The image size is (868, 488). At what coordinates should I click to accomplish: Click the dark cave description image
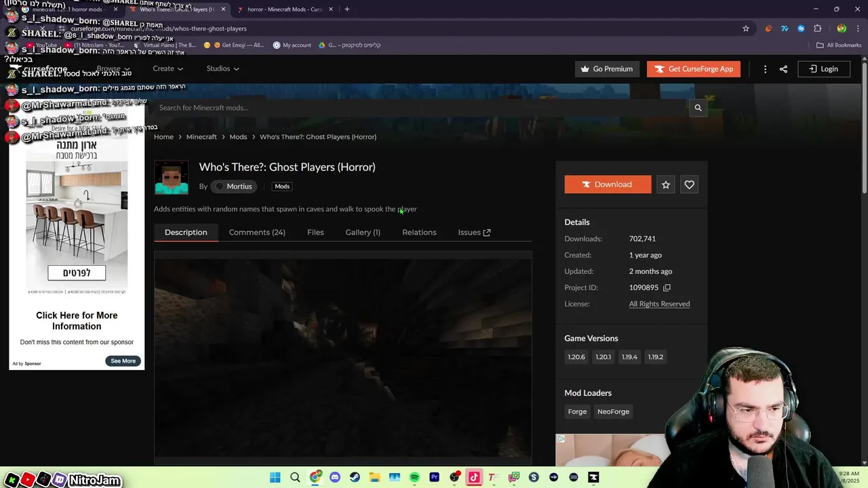click(343, 357)
